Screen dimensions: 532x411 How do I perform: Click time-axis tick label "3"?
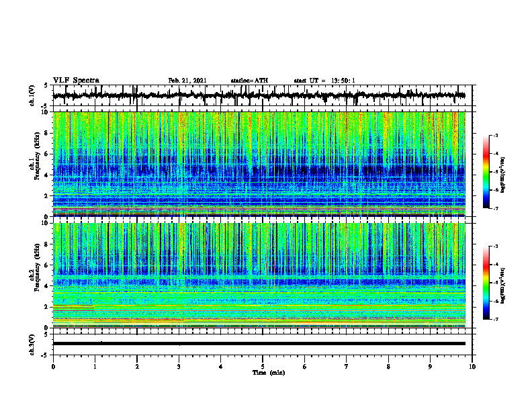179,367
